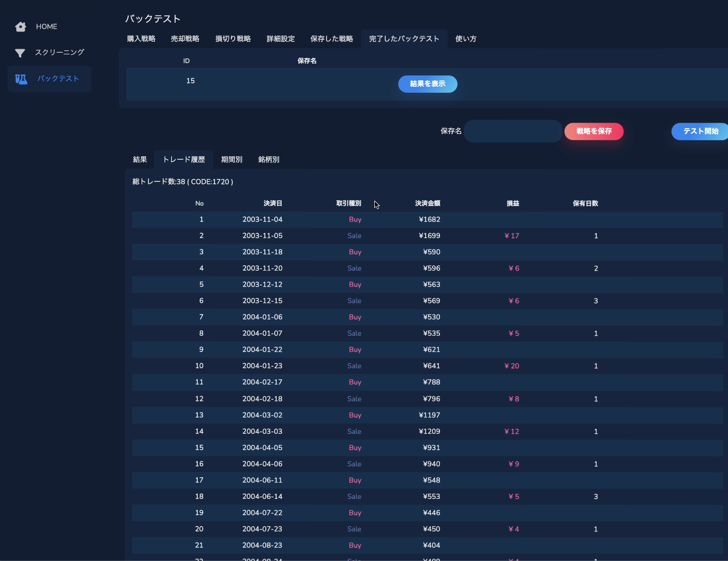The image size is (728, 561).
Task: Open the 損切り戦略 tab
Action: click(x=233, y=39)
